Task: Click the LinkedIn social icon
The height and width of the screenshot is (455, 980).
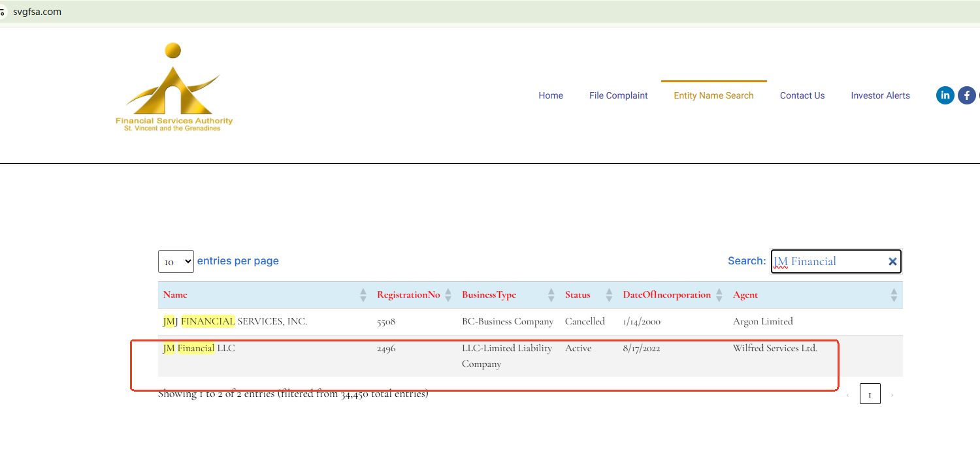Action: (x=945, y=95)
